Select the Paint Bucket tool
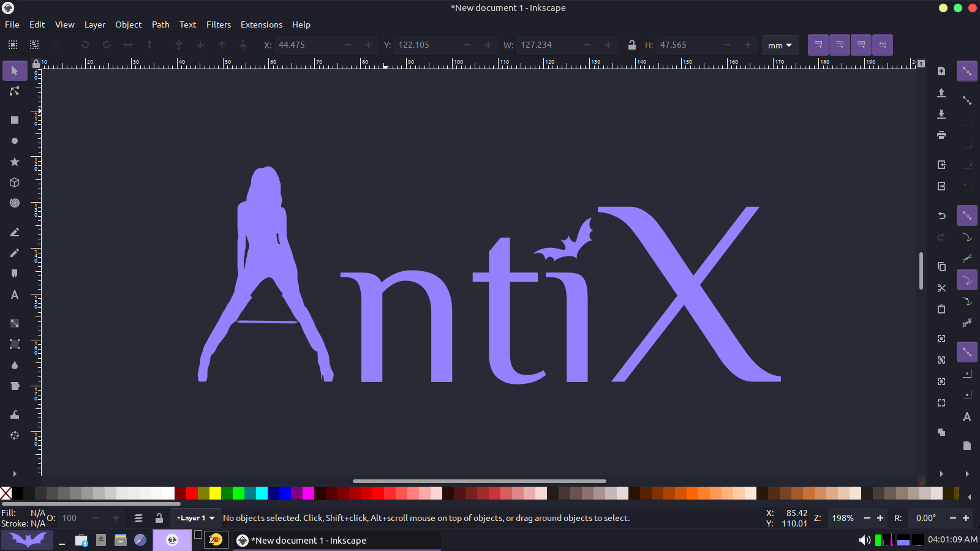The image size is (980, 551). (x=15, y=386)
